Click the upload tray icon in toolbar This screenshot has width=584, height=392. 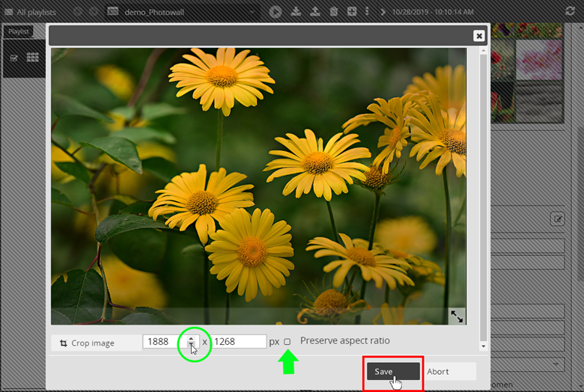(315, 11)
